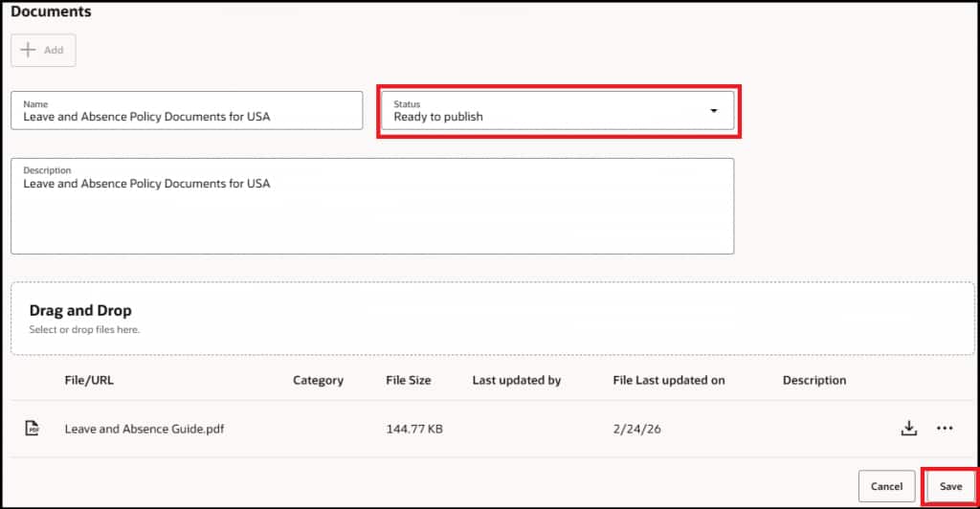The width and height of the screenshot is (980, 509).
Task: Click the Category column header
Action: coord(318,380)
